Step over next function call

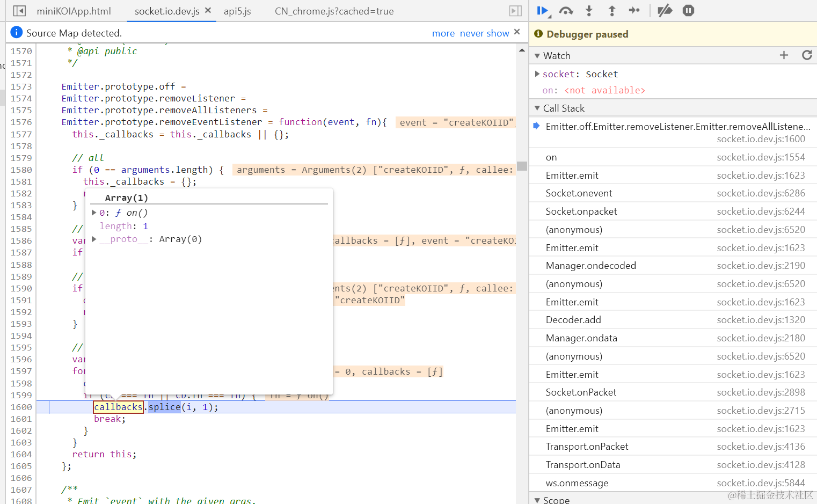click(x=566, y=10)
